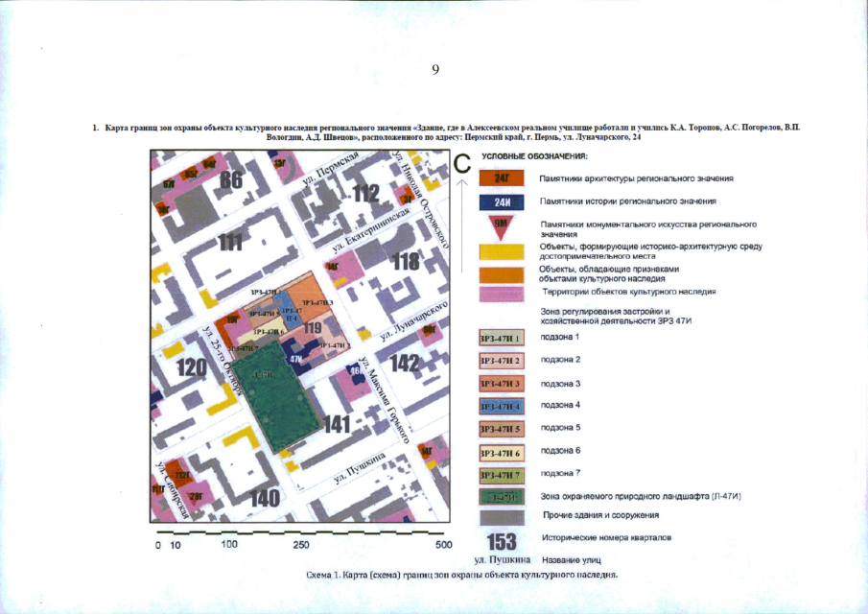Click quarter number 140 on the map
This screenshot has height=614, width=868.
[x=265, y=498]
